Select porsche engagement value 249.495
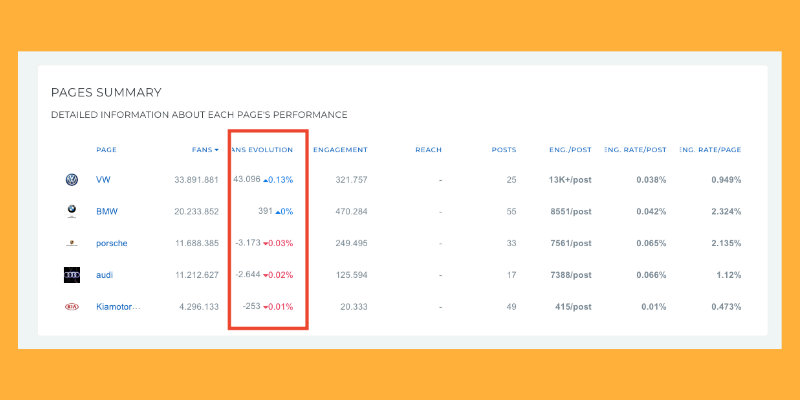 pyautogui.click(x=352, y=243)
